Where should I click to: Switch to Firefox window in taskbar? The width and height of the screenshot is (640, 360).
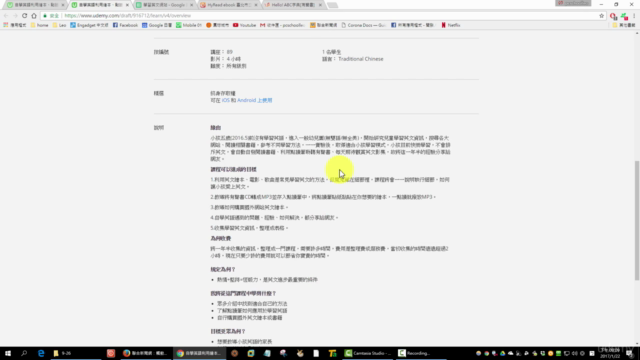145,353
